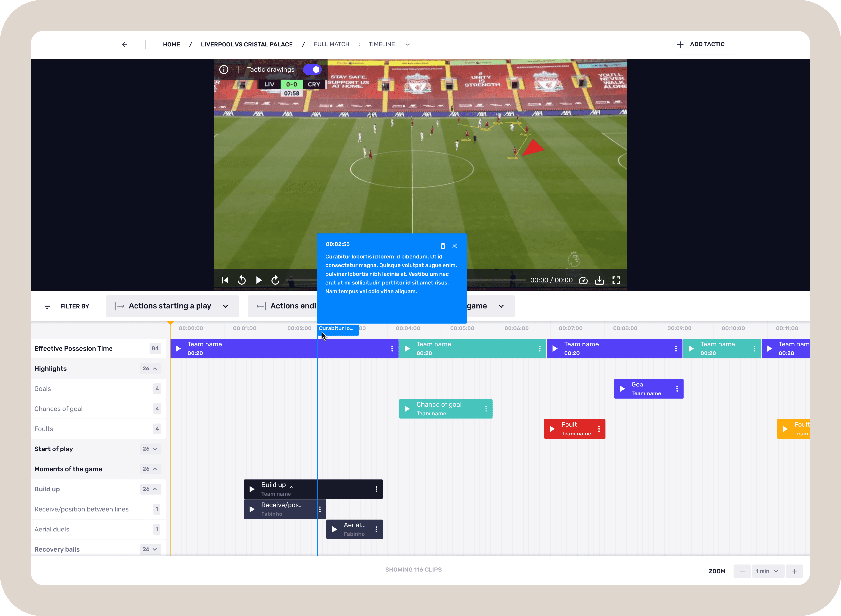The width and height of the screenshot is (841, 616).
Task: Play the red Foult clip
Action: [552, 429]
